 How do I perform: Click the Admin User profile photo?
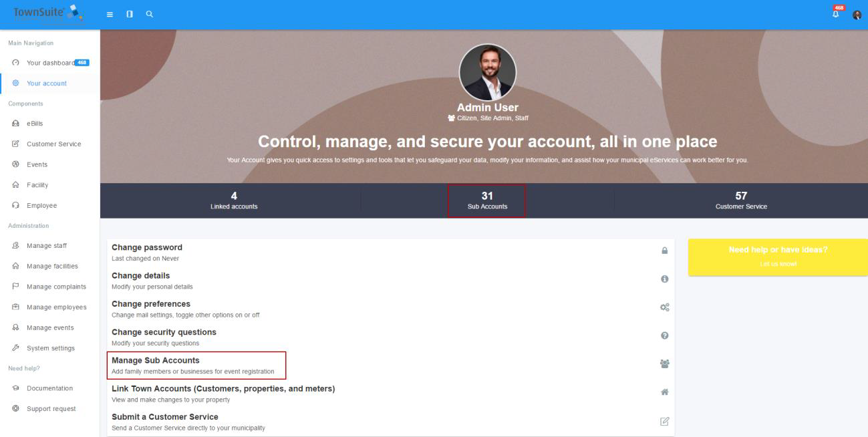(487, 72)
